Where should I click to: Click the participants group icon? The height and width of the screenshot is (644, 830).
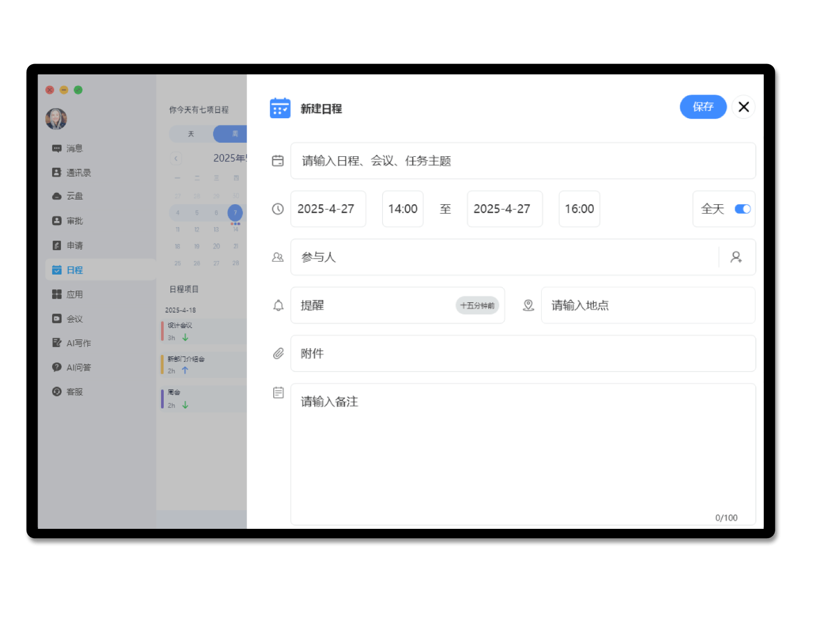pos(278,257)
